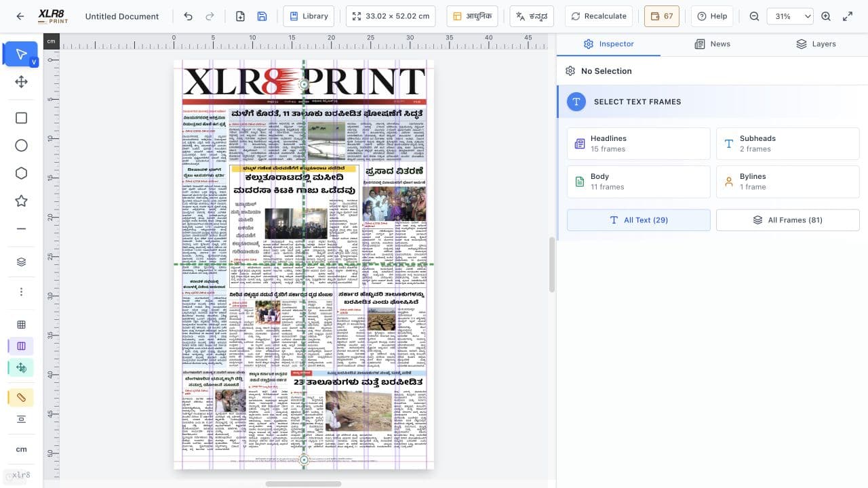Select Headlines 15 frames
The height and width of the screenshot is (488, 868).
click(639, 144)
